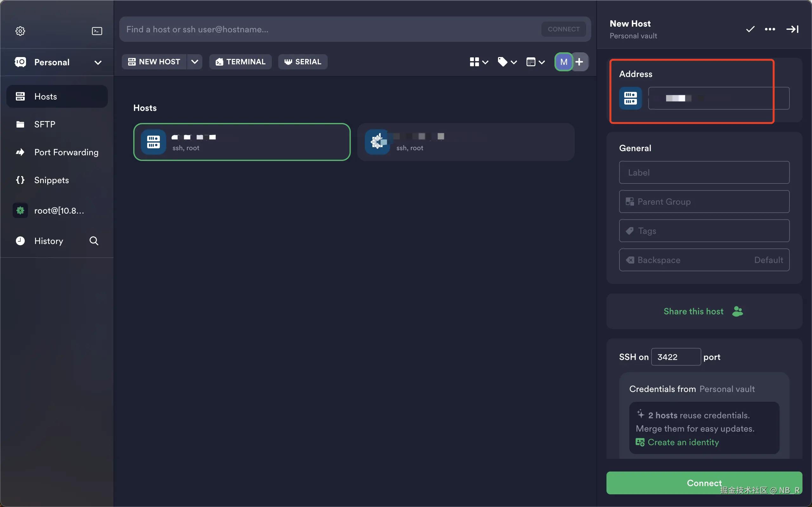Screen dimensions: 812x507
Task: Click the checkmark to save New Host
Action: point(750,29)
